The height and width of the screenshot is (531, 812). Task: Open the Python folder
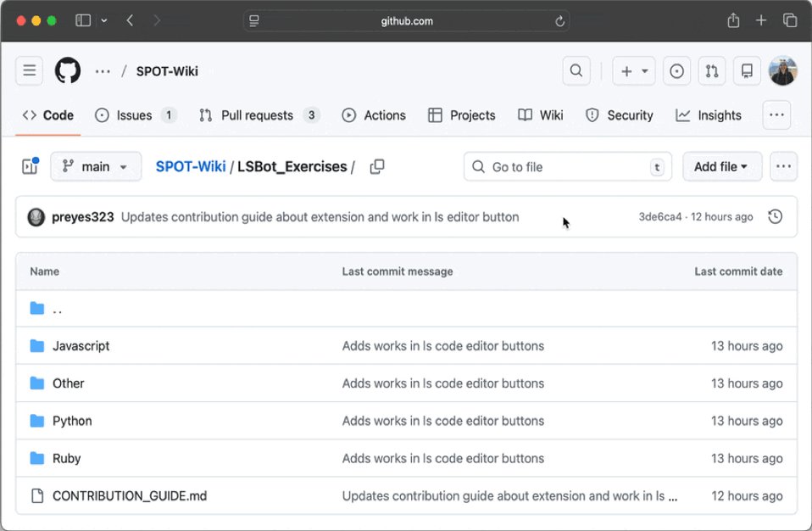(72, 421)
